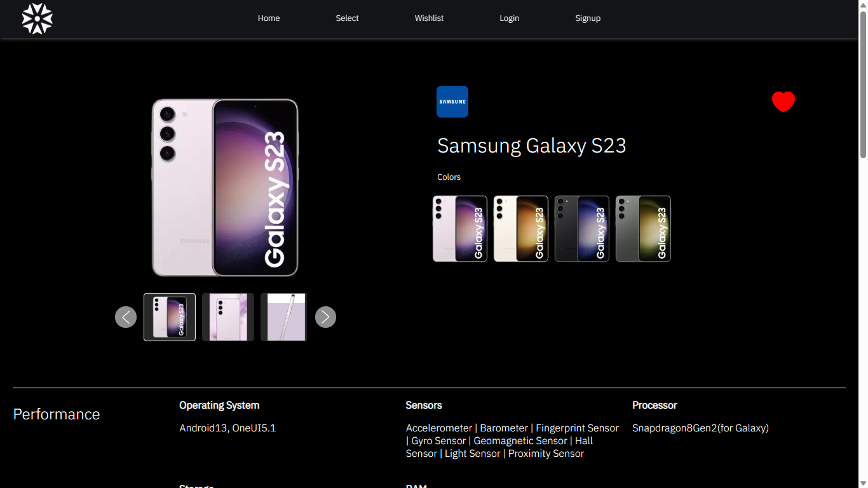868x488 pixels.
Task: Open the Wishlist nav link
Action: [429, 18]
